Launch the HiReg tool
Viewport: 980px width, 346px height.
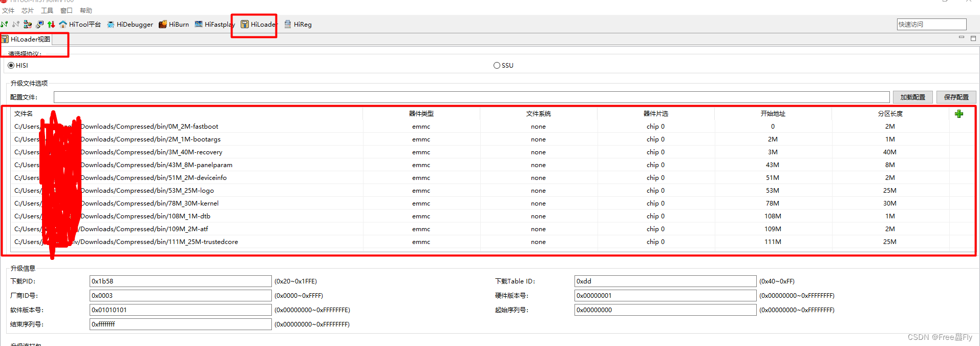click(x=298, y=24)
